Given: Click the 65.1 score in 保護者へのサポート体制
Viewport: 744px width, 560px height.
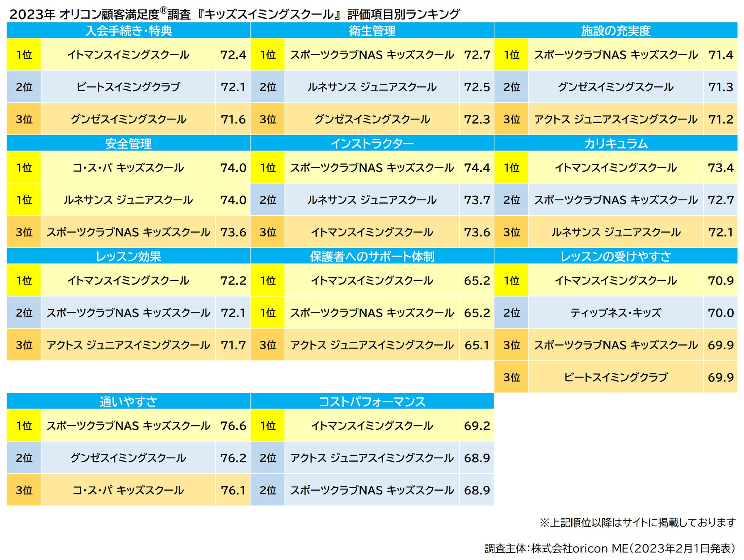Looking at the screenshot, I should [477, 345].
